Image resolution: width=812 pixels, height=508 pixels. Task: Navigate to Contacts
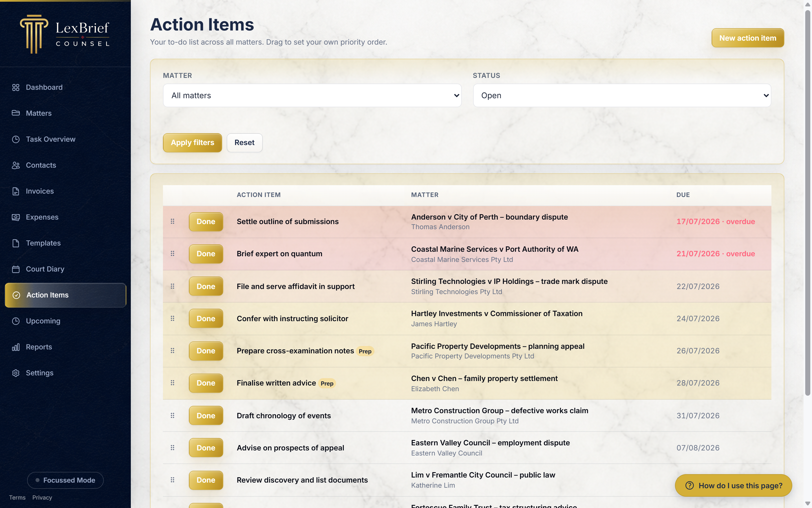point(65,165)
